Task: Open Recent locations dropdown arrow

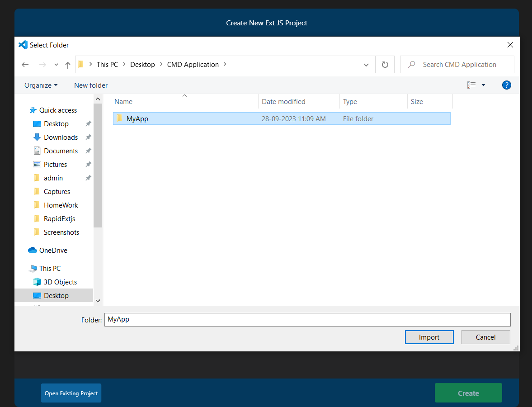Action: pos(56,65)
